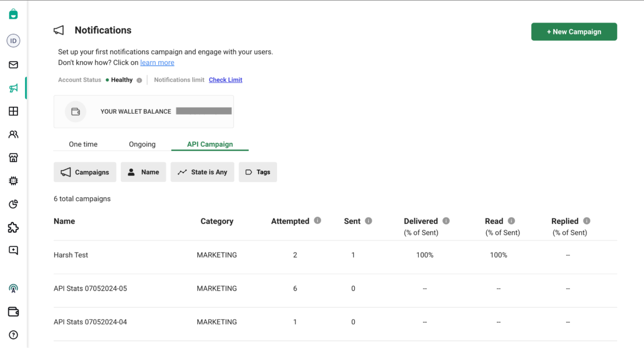Screen dimensions: 644x348
Task: Click the wallet icon in the sidebar
Action: (13, 312)
